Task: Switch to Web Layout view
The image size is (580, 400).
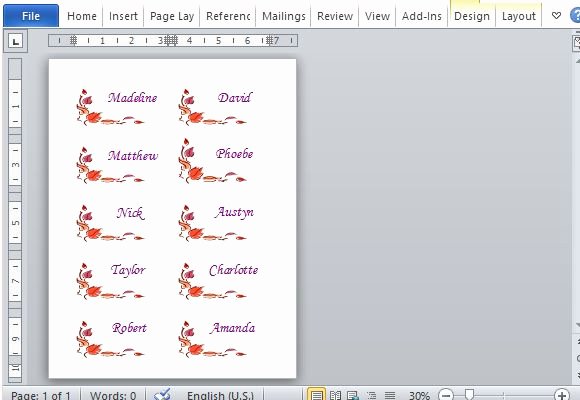Action: pos(353,395)
